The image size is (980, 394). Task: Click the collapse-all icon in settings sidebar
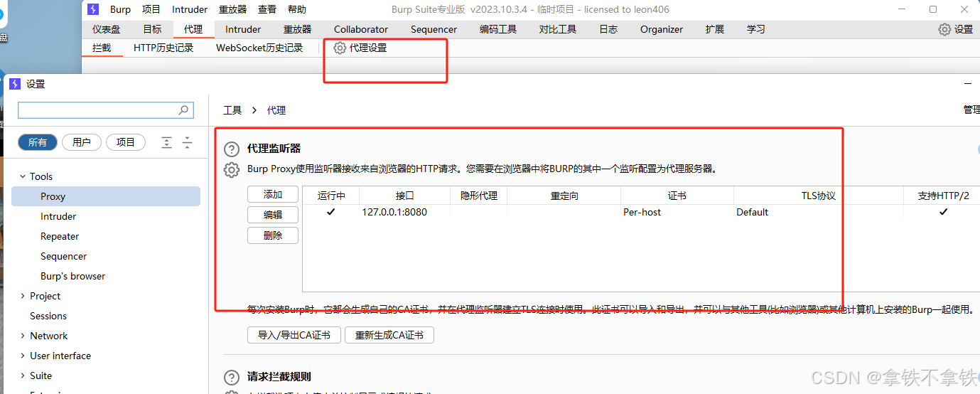click(x=188, y=142)
